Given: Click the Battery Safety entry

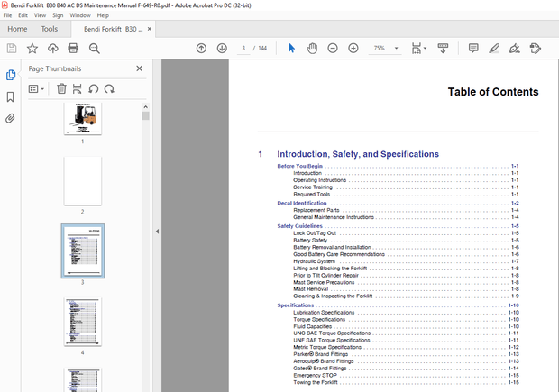Looking at the screenshot, I should click(x=310, y=241).
